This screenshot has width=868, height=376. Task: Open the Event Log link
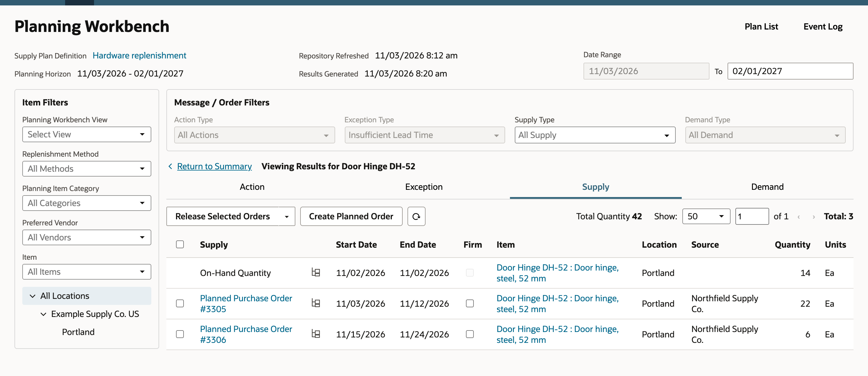(823, 27)
